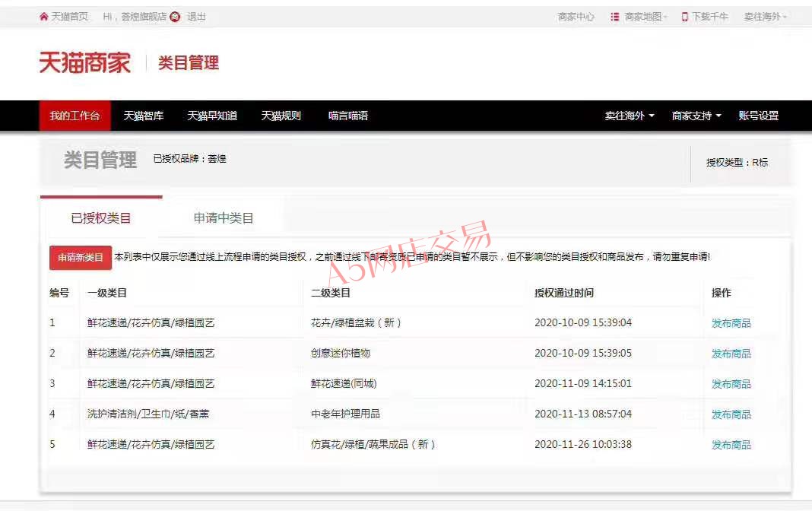Switch to the 申请中类目 tab
Screen dimensions: 812x511
(224, 218)
